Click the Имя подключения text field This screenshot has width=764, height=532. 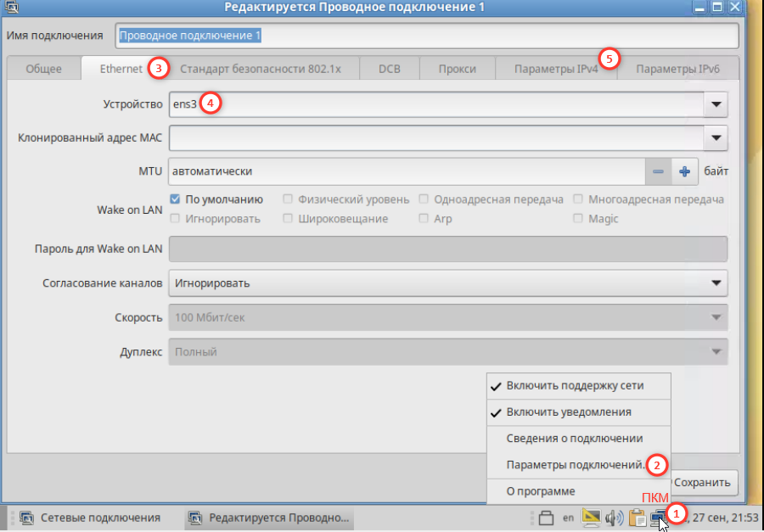point(427,36)
